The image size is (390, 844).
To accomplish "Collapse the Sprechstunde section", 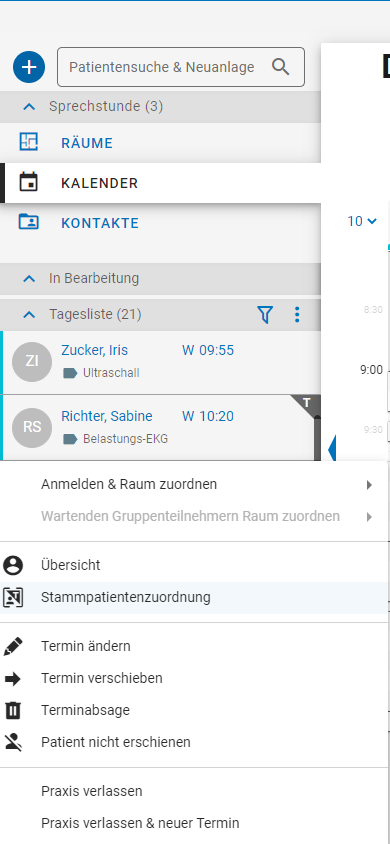I will (x=29, y=107).
